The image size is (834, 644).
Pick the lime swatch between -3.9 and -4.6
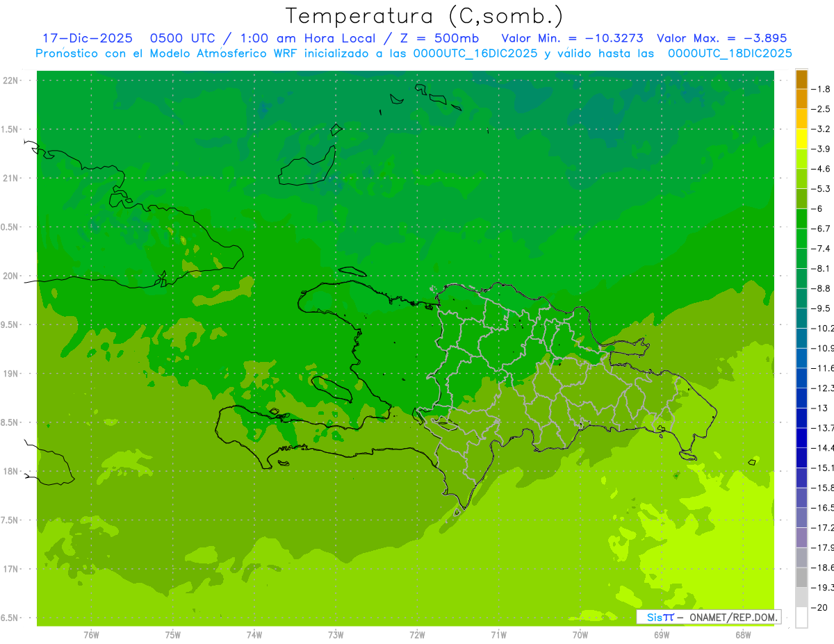[x=801, y=159]
